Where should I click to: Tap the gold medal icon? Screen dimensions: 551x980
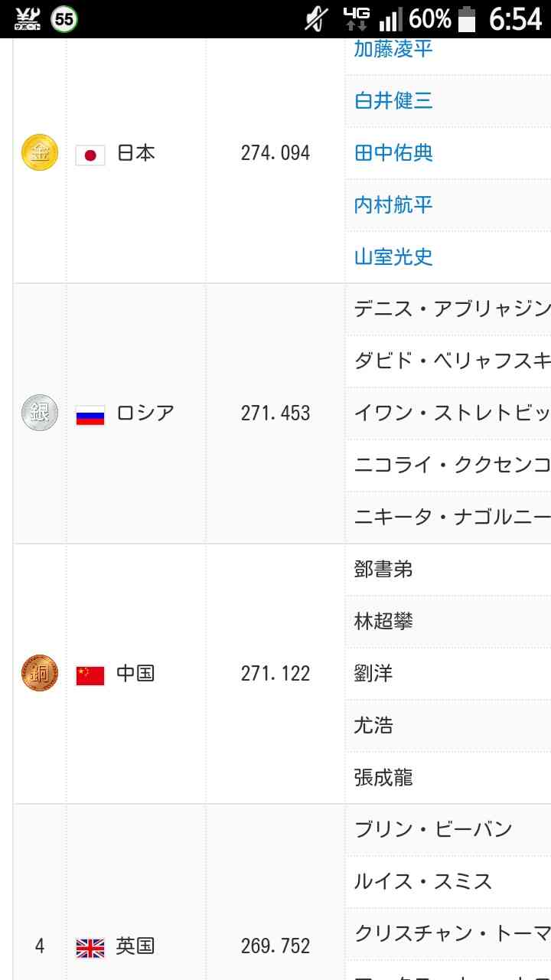pos(40,152)
